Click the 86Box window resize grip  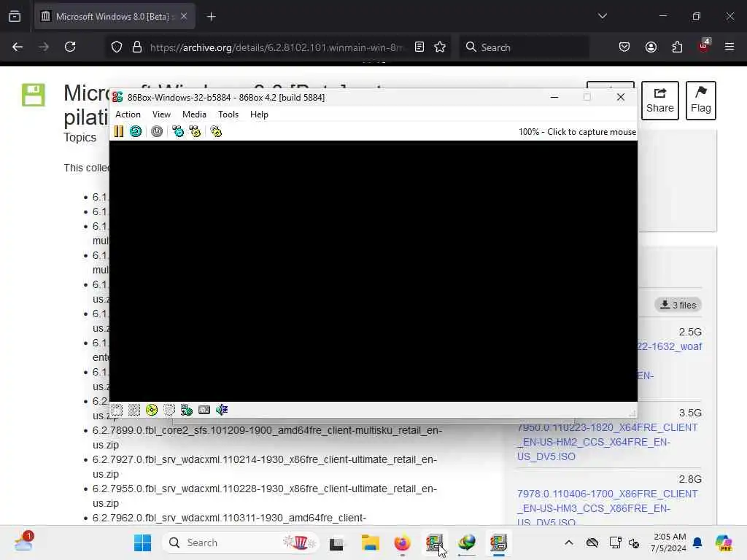coord(632,413)
